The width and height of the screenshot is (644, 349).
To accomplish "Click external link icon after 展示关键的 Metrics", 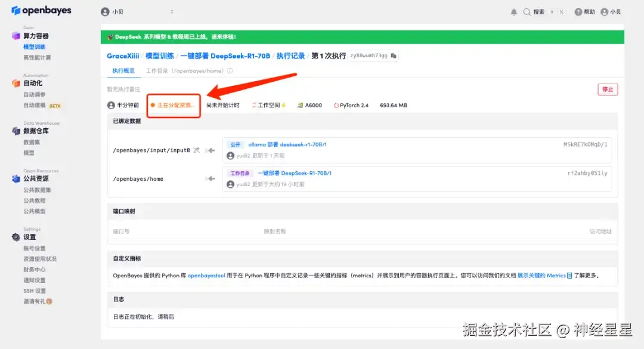I will tap(569, 276).
